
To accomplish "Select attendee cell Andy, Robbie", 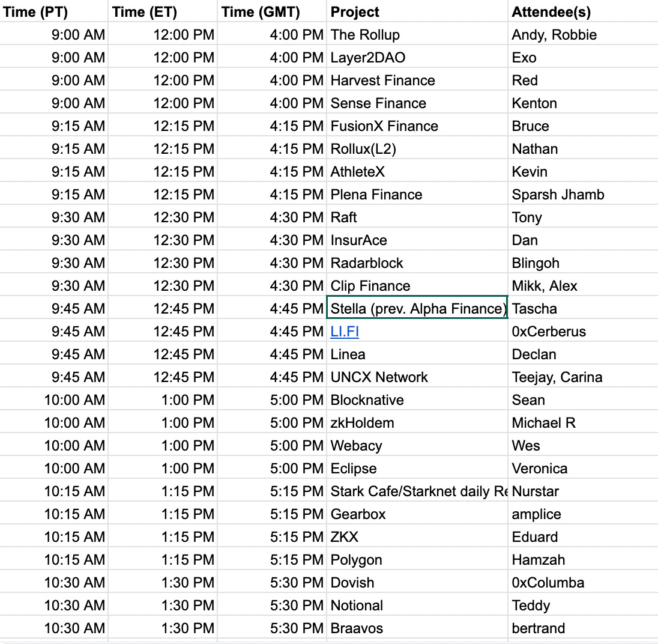I will point(584,34).
